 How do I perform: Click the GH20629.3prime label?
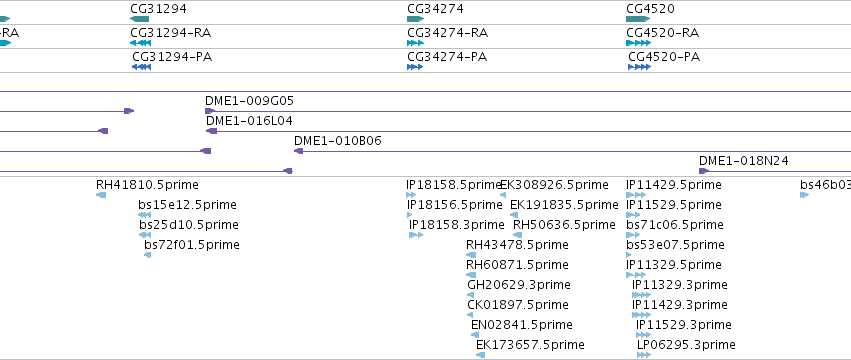point(519,285)
